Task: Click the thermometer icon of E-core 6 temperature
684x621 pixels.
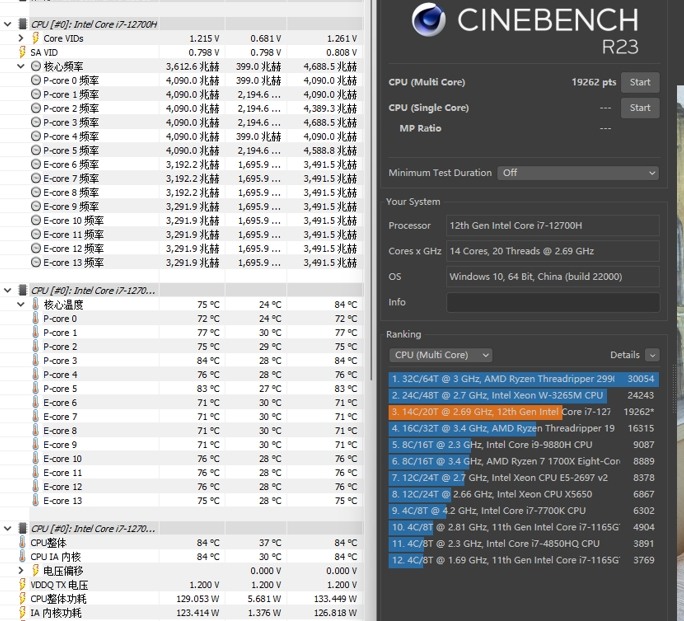Action: coord(35,403)
